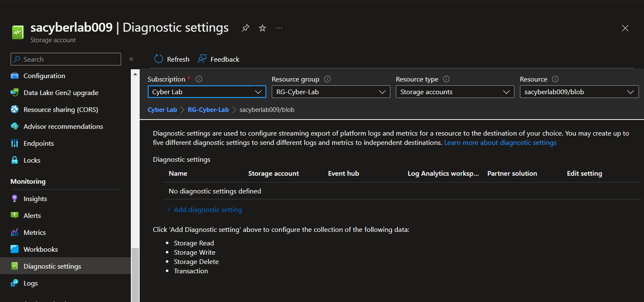Open Configuration in the sidebar menu
644x302 pixels.
click(x=44, y=76)
